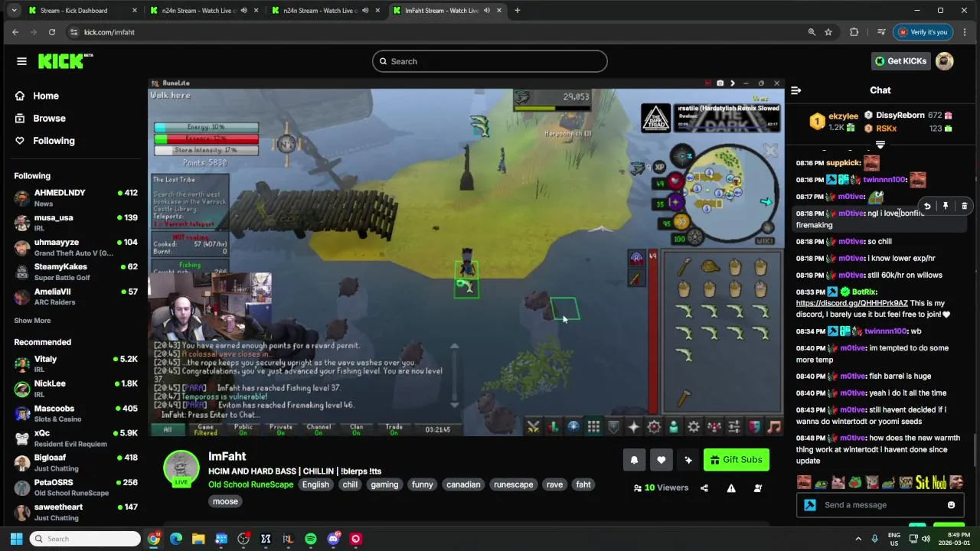
Task: Open the user moderation icon beside report
Action: point(758,488)
